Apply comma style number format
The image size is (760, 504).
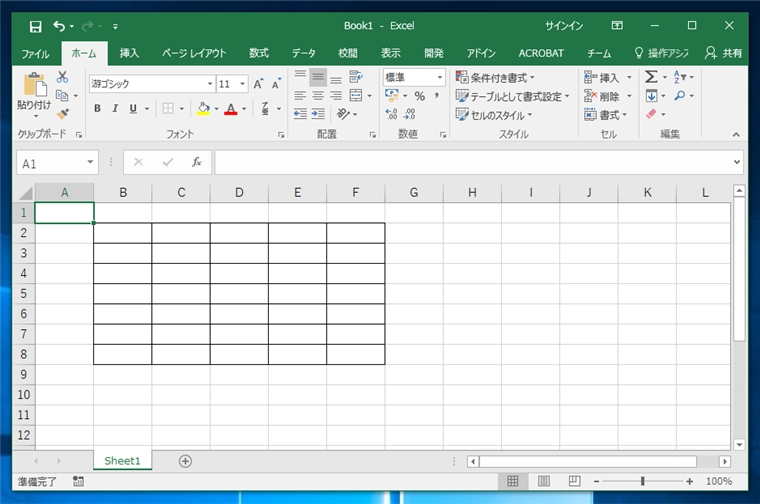click(x=437, y=96)
